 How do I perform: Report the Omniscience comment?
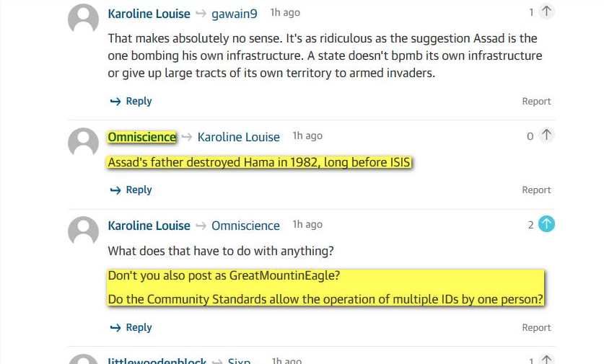(536, 190)
